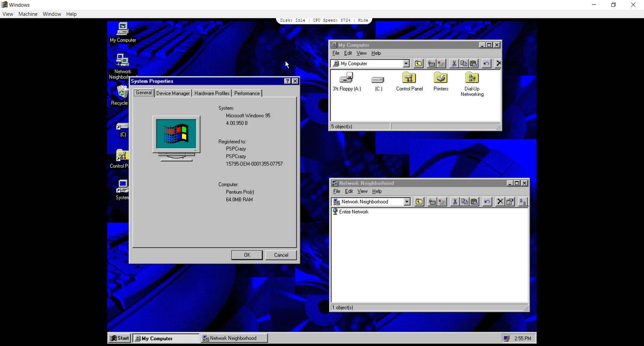The width and height of the screenshot is (644, 346).
Task: Click Paste icon in Network Neighborhood toolbar
Action: click(474, 202)
